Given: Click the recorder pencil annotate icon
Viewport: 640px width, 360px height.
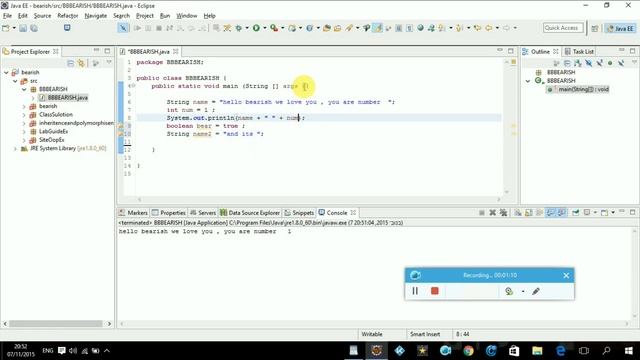Looking at the screenshot, I should pos(536,291).
